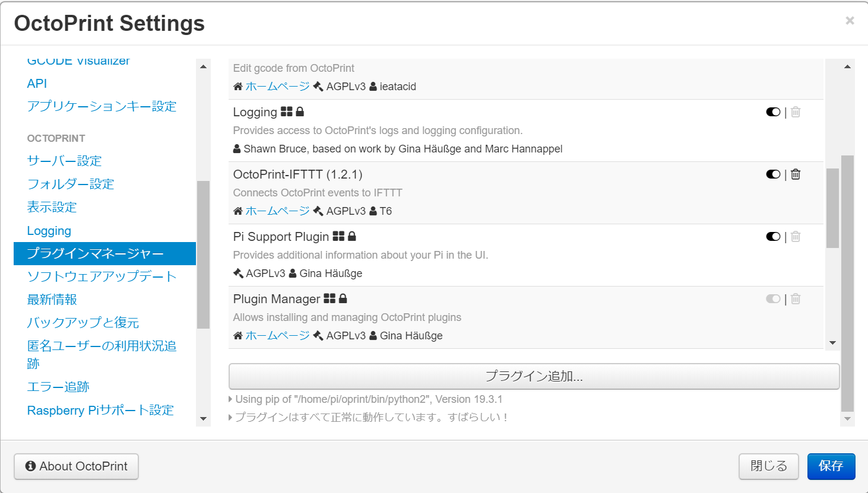
Task: Open 最新情報 in the sidebar
Action: coord(52,300)
